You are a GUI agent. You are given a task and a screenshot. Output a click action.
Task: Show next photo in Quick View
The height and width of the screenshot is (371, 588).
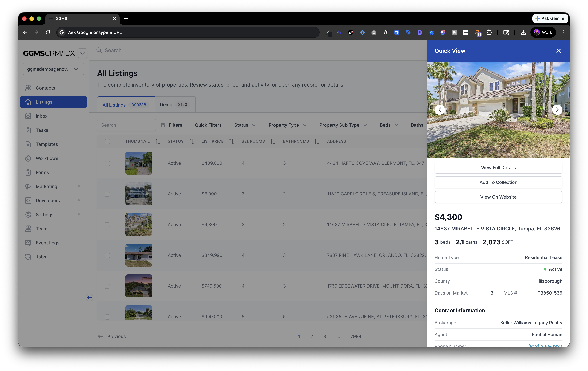point(557,110)
